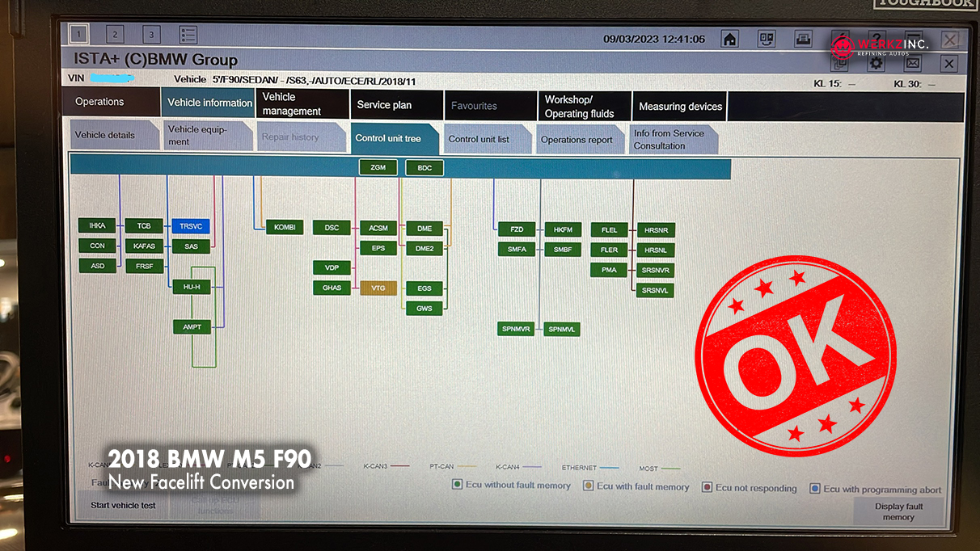Open the Measuring devices tab
Image resolution: width=980 pixels, height=551 pixels.
pyautogui.click(x=680, y=107)
